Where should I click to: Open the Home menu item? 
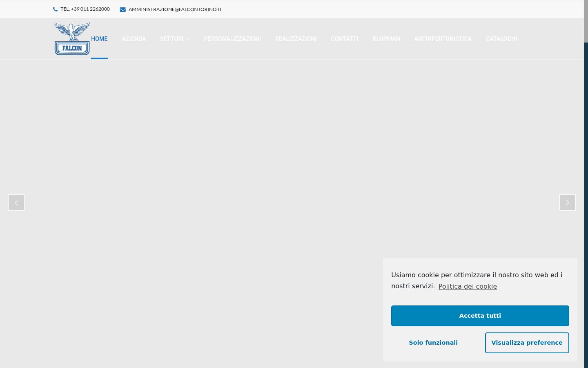(99, 39)
